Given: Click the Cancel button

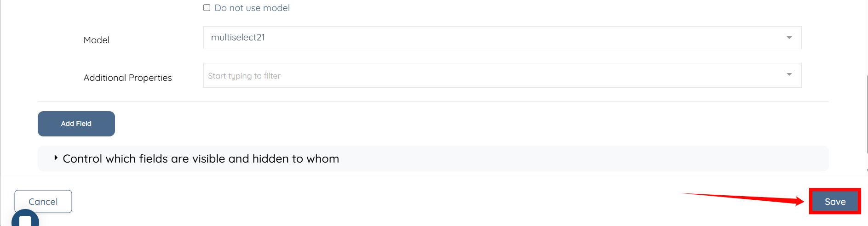Looking at the screenshot, I should (43, 202).
